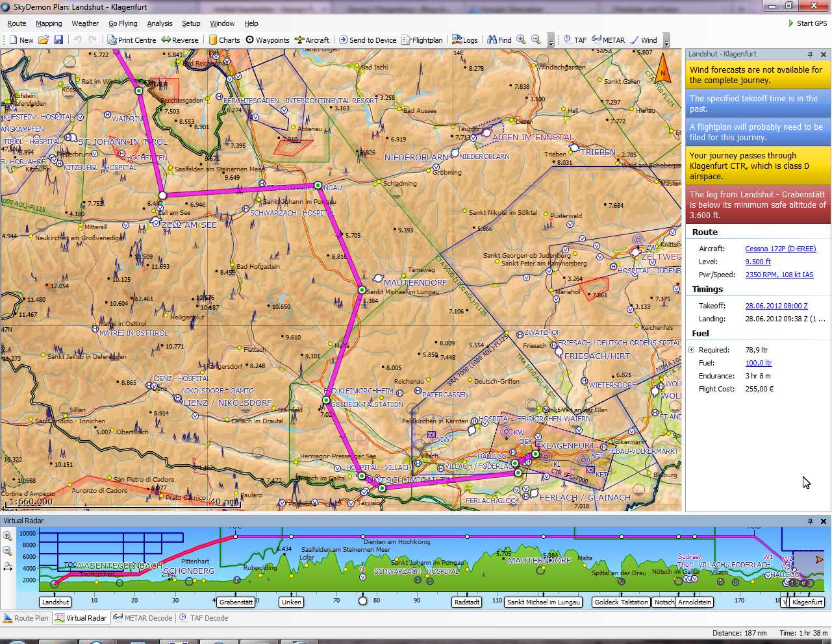Pin the Virtual Radar panel
Image resolution: width=832 pixels, height=644 pixels.
coord(810,521)
